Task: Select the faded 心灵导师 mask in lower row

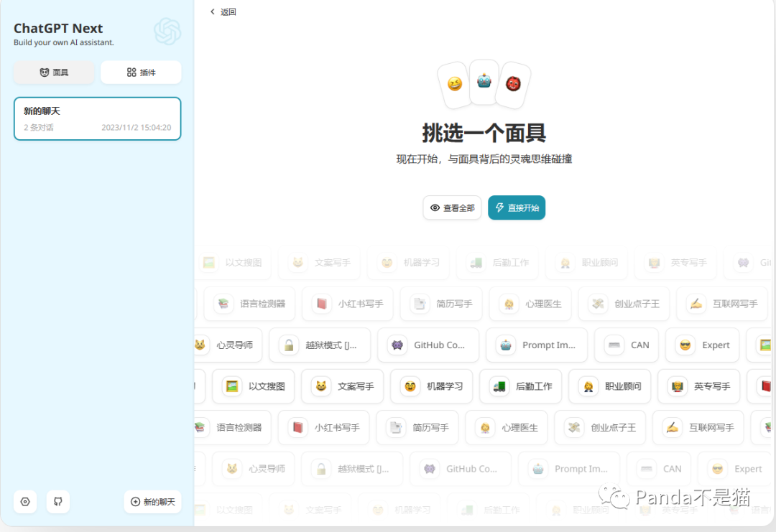Action: [x=254, y=469]
